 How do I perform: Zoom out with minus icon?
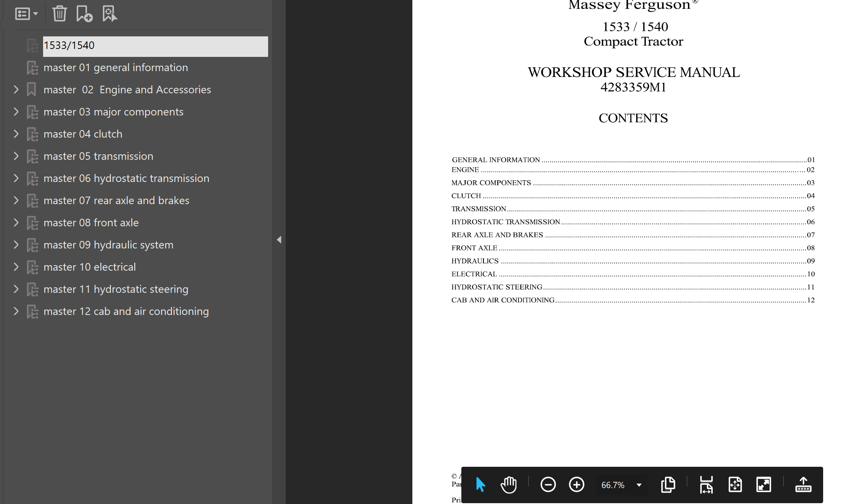(548, 485)
